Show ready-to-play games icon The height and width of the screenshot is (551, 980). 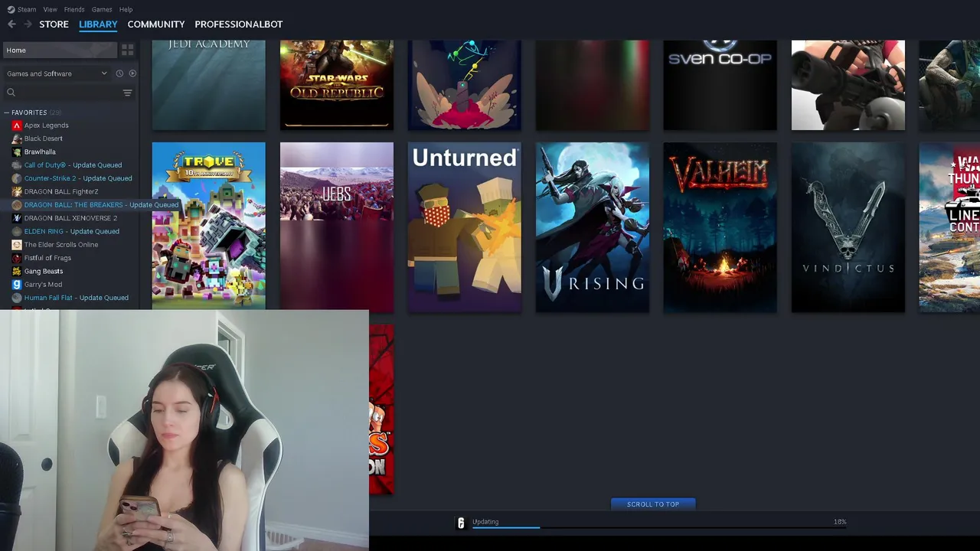click(132, 73)
